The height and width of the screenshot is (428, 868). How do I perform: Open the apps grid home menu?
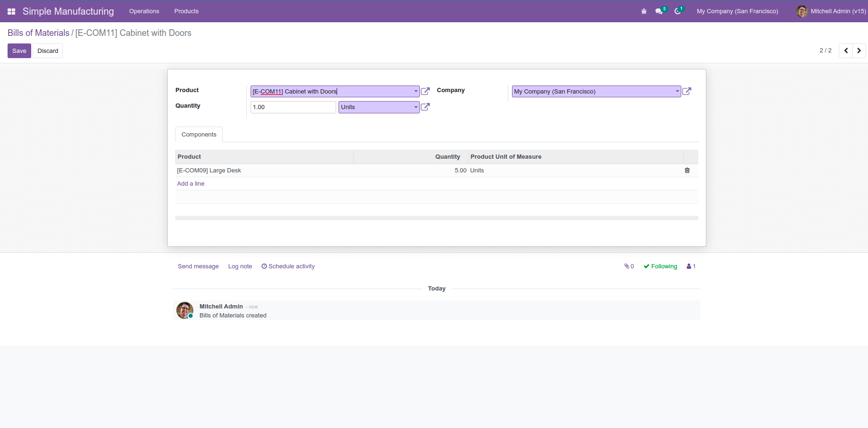click(x=11, y=11)
